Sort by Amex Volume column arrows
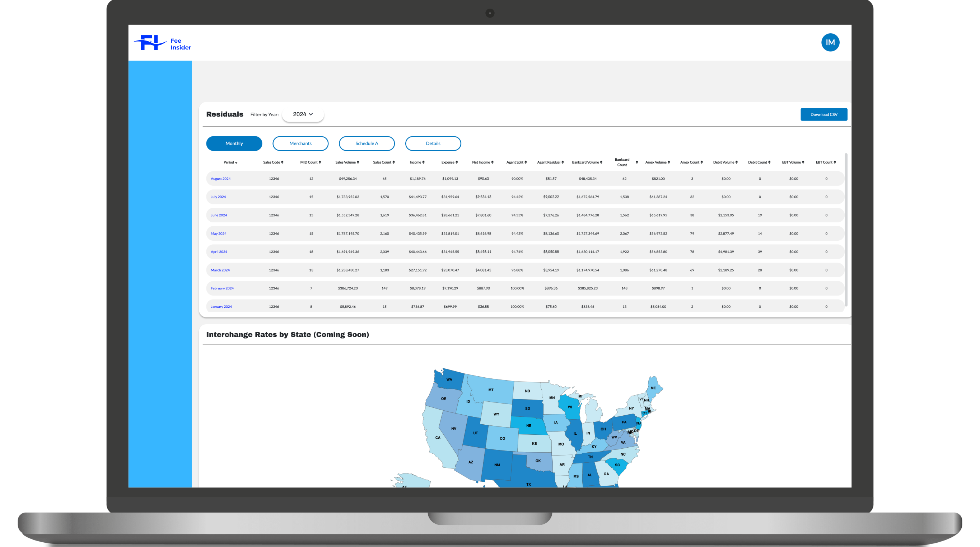Viewport: 980px width, 547px height. [668, 162]
